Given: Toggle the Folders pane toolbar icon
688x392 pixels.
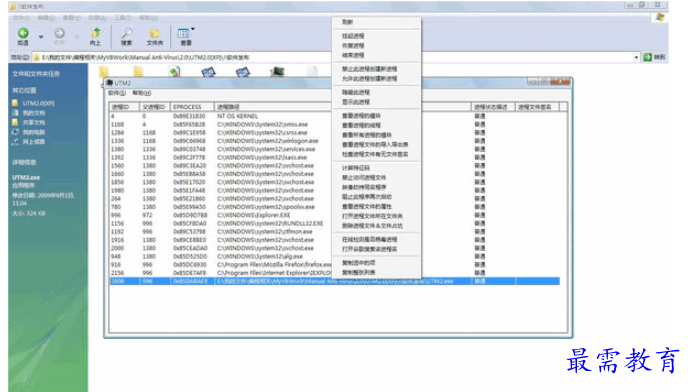Looking at the screenshot, I should [x=154, y=33].
